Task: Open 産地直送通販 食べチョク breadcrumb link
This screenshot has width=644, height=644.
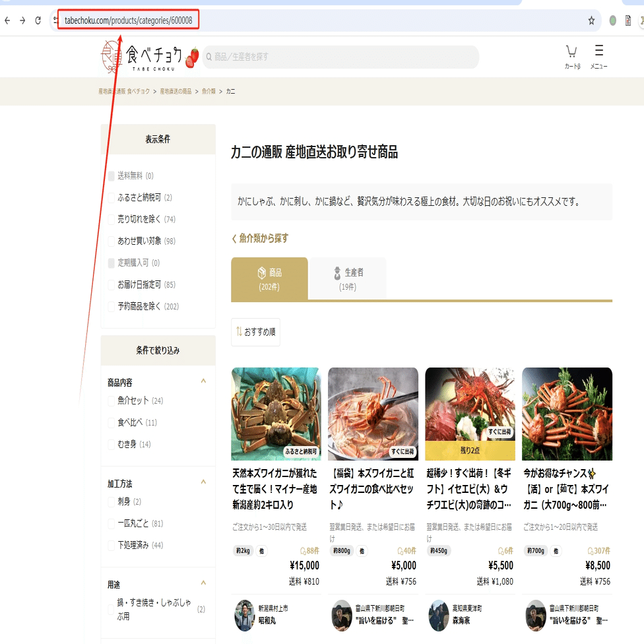Action: point(124,91)
